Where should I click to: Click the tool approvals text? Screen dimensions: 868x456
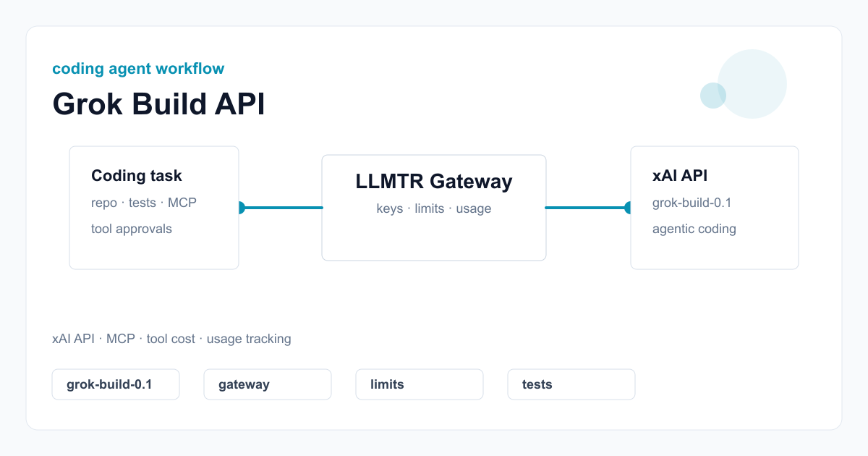click(x=132, y=229)
